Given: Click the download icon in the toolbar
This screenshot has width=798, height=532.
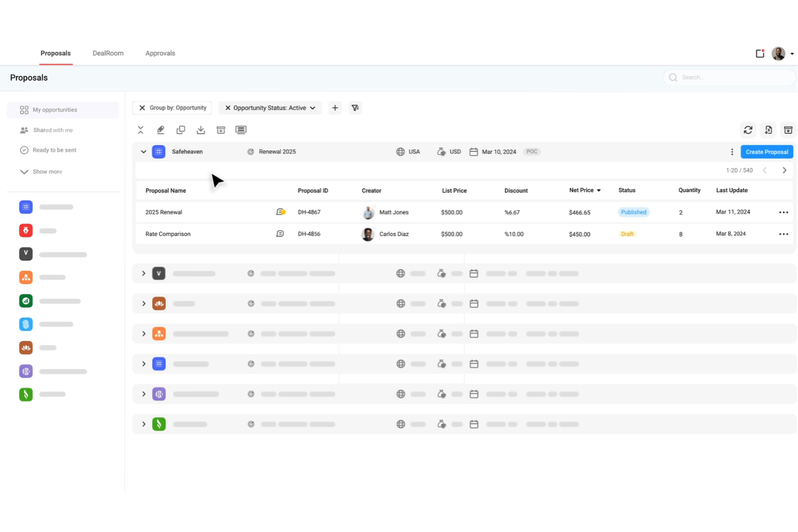Looking at the screenshot, I should pos(201,129).
